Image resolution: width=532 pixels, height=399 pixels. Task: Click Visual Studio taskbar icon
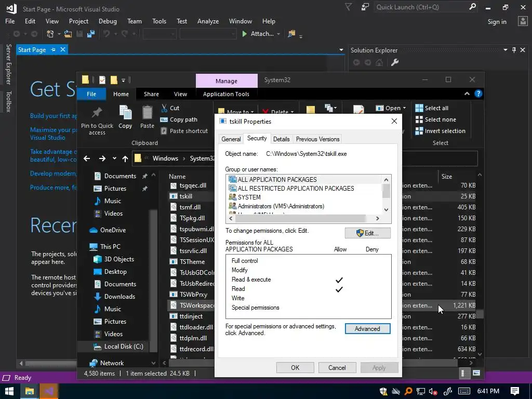pyautogui.click(x=49, y=391)
